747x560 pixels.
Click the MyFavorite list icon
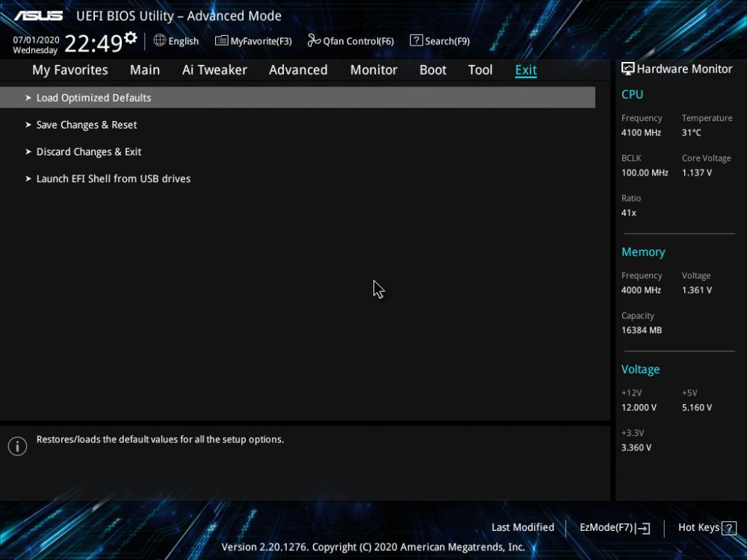221,40
